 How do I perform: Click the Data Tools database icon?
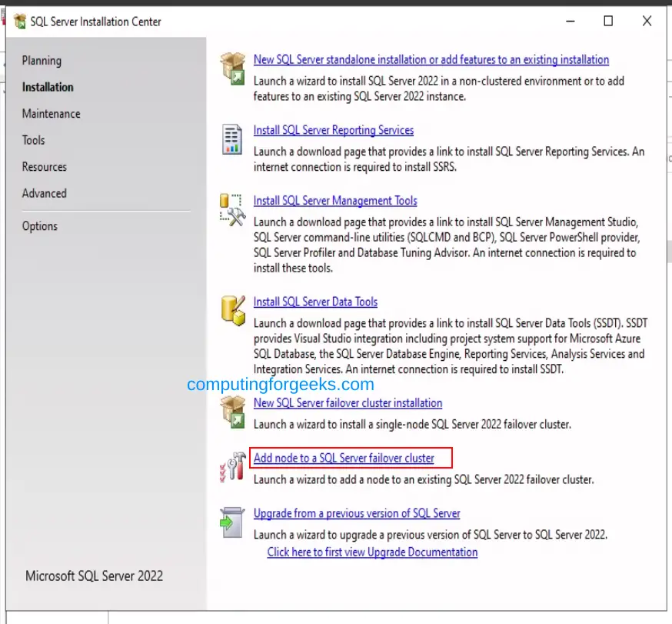(233, 311)
